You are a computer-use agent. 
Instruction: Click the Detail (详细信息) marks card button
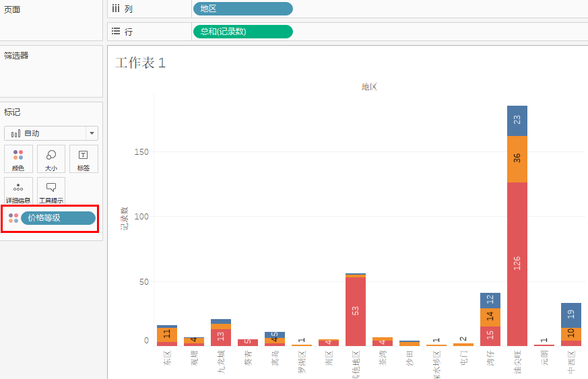18,191
